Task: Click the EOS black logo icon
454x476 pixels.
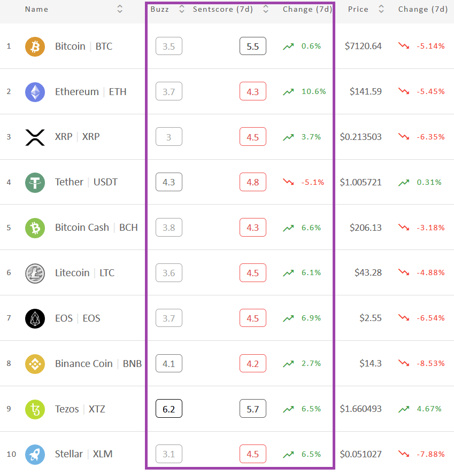Action: coord(35,318)
